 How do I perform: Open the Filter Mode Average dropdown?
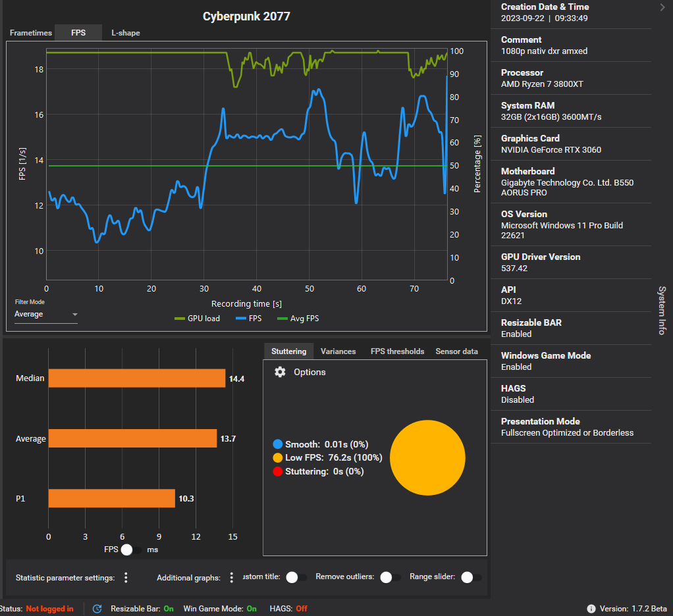click(46, 315)
